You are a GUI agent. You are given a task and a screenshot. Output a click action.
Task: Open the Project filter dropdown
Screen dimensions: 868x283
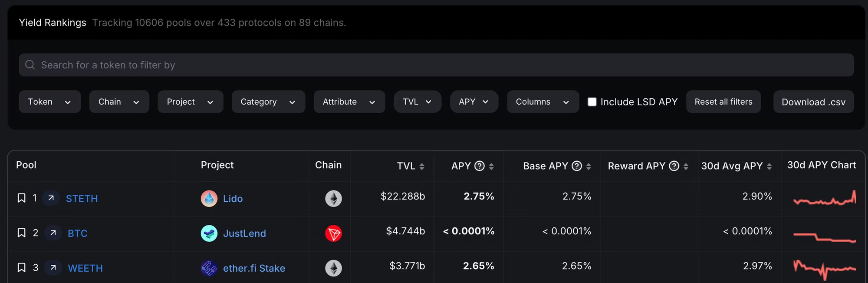click(190, 102)
